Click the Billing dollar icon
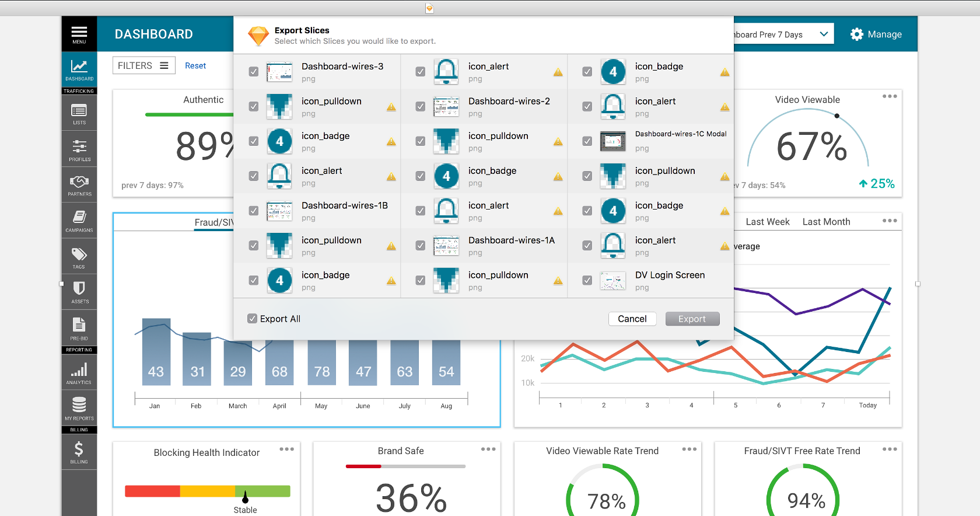The height and width of the screenshot is (516, 980). click(x=79, y=452)
